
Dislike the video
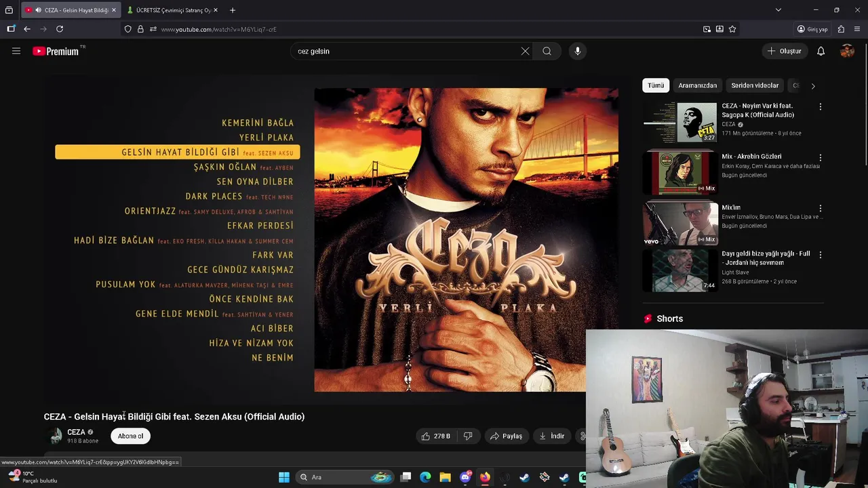468,436
